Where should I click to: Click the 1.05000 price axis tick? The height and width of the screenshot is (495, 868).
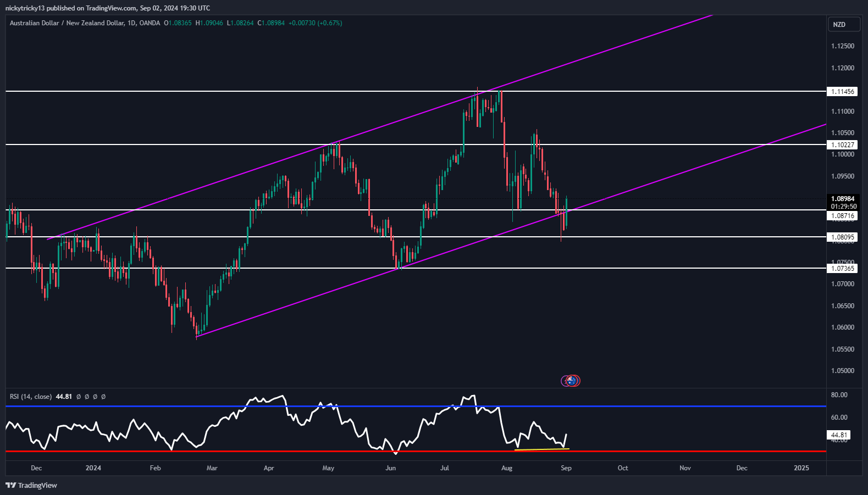click(843, 371)
